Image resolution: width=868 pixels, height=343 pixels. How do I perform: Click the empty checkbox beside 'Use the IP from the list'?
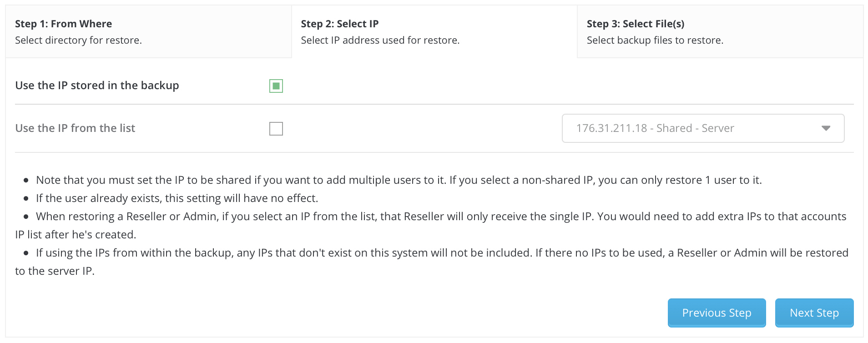tap(276, 129)
